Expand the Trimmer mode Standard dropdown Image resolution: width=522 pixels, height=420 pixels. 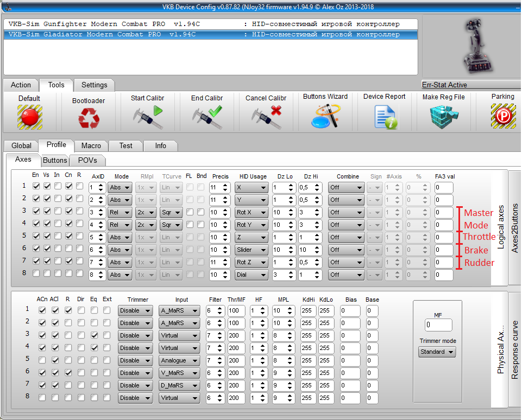tap(437, 352)
